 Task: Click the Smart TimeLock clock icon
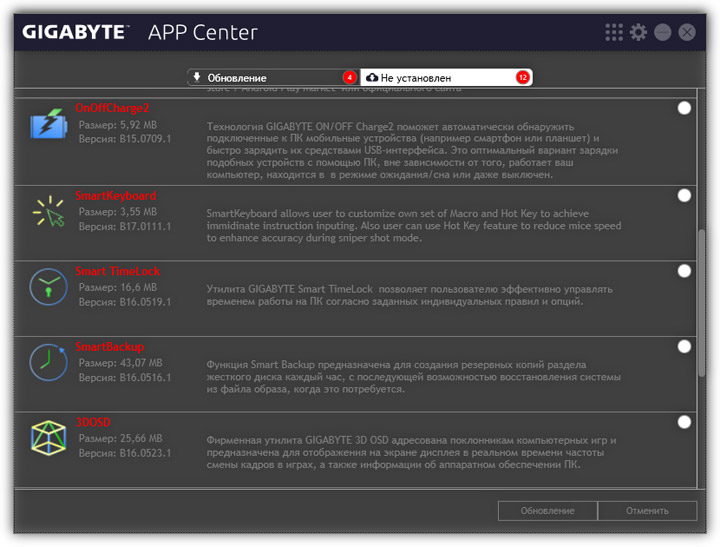pyautogui.click(x=49, y=287)
